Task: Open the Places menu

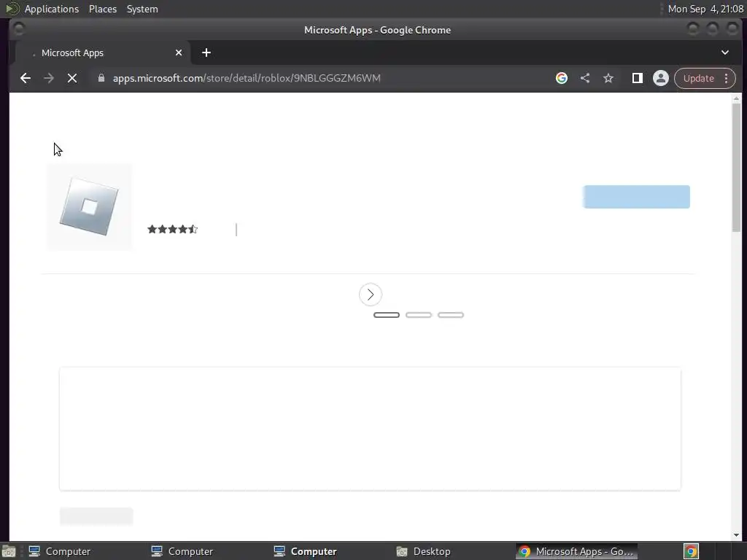Action: 103,9
